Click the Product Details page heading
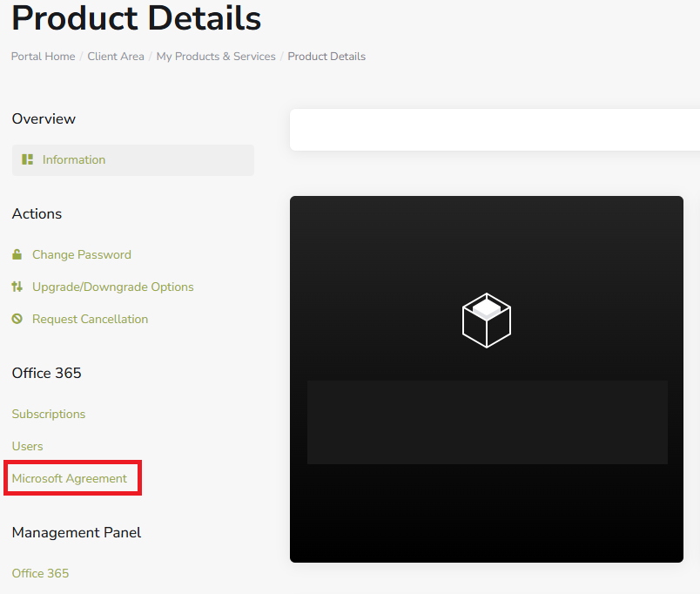The height and width of the screenshot is (594, 700). pyautogui.click(x=136, y=17)
